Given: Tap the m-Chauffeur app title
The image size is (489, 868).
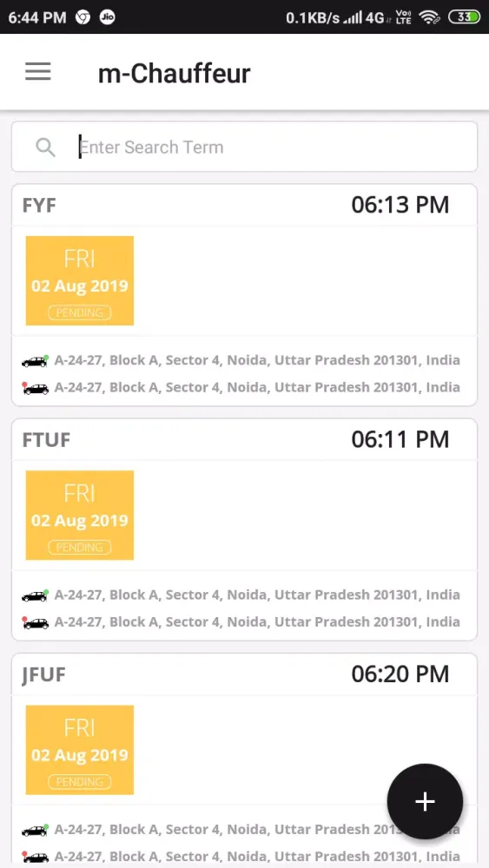Looking at the screenshot, I should click(174, 73).
